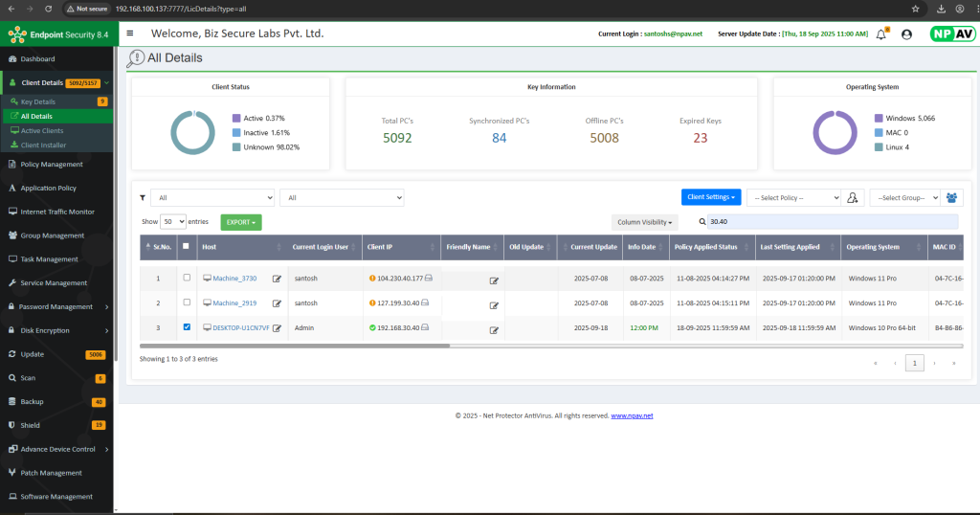Click printer icon beside IP 127.199.30.40
Image resolution: width=980 pixels, height=515 pixels.
click(x=429, y=303)
